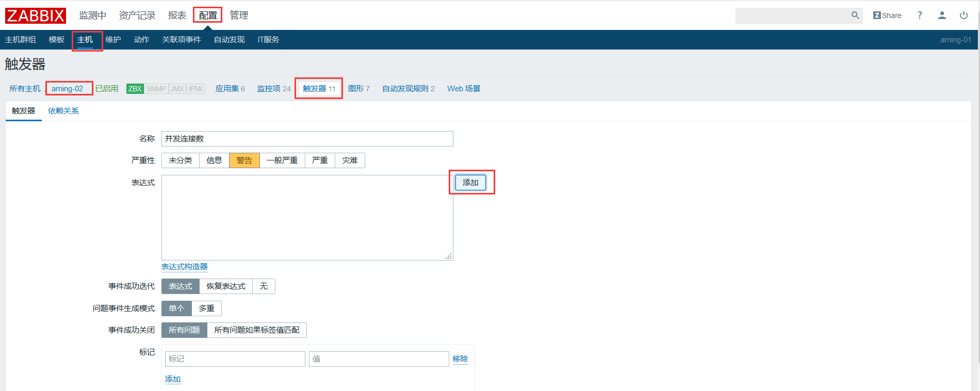Select 无 for OK event generation

pos(264,286)
